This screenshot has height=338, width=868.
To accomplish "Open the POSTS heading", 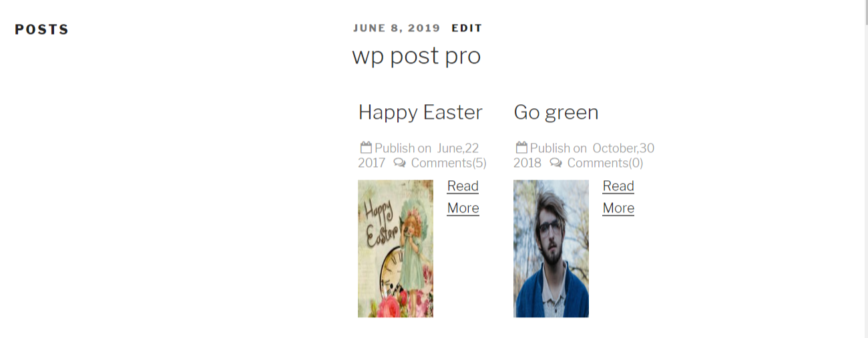I will 42,29.
